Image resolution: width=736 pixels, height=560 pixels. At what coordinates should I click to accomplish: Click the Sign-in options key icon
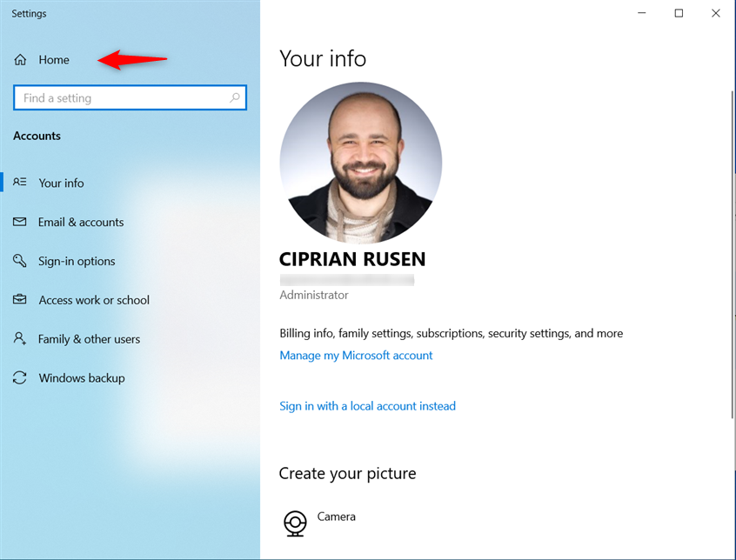[20, 260]
